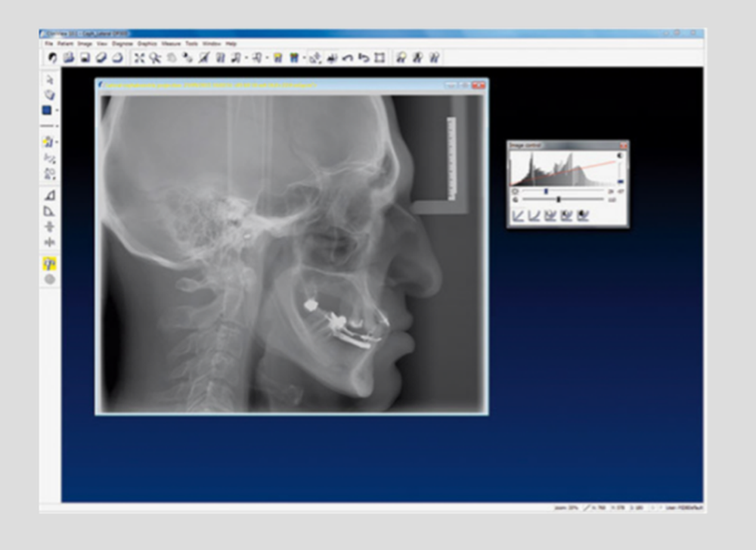This screenshot has width=756, height=550.
Task: Open the Diagnose menu
Action: [x=122, y=44]
